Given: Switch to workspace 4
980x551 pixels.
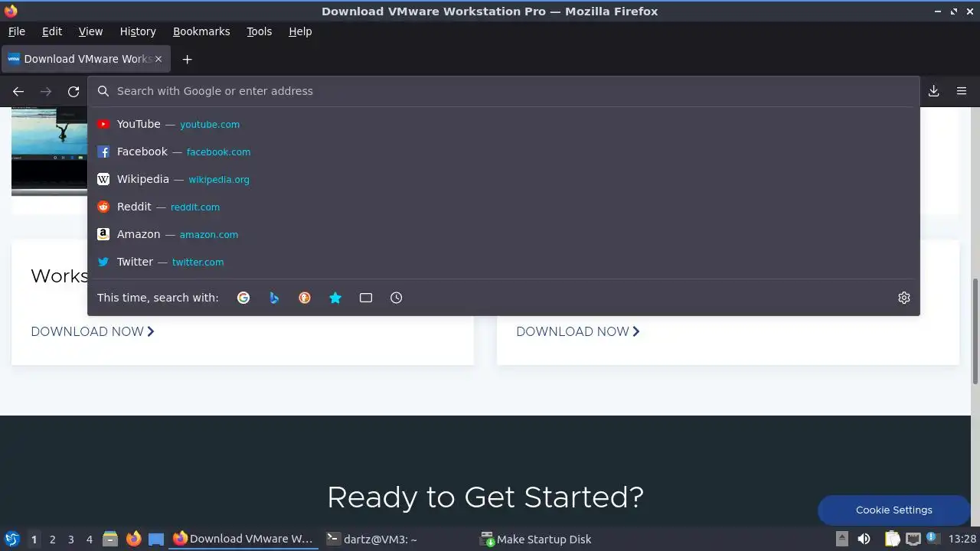Looking at the screenshot, I should 89,539.
